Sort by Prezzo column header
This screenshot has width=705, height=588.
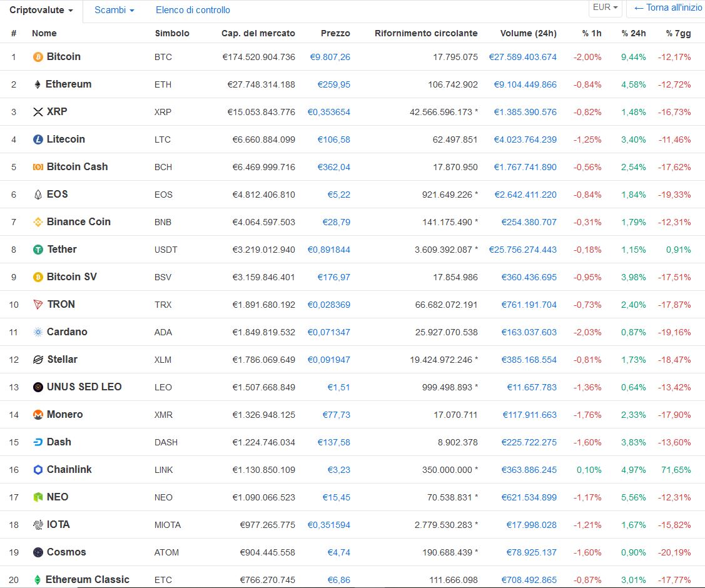click(335, 33)
